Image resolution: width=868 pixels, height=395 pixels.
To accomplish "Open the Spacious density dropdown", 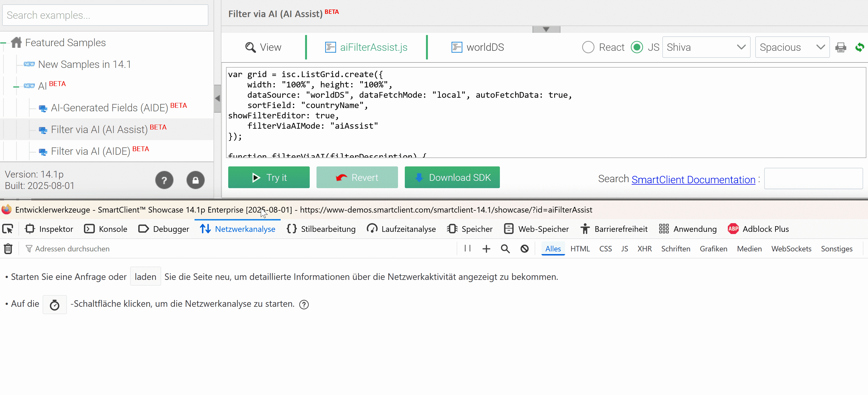I will pyautogui.click(x=792, y=47).
